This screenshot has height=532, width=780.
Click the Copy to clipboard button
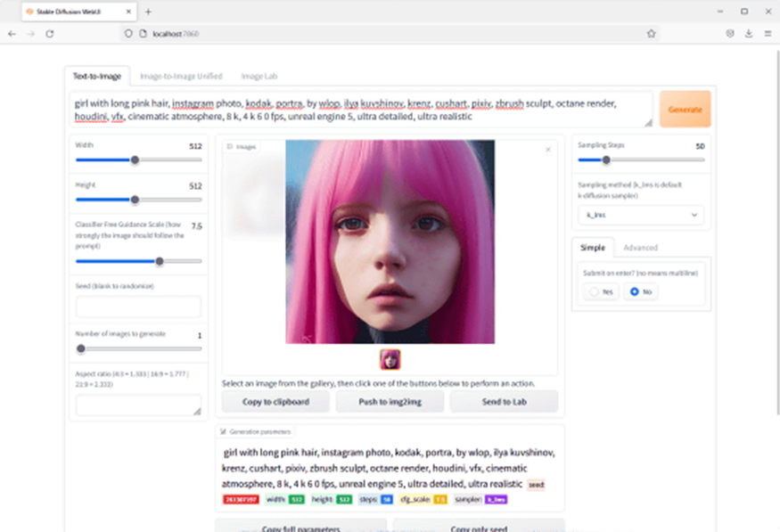[x=275, y=402]
